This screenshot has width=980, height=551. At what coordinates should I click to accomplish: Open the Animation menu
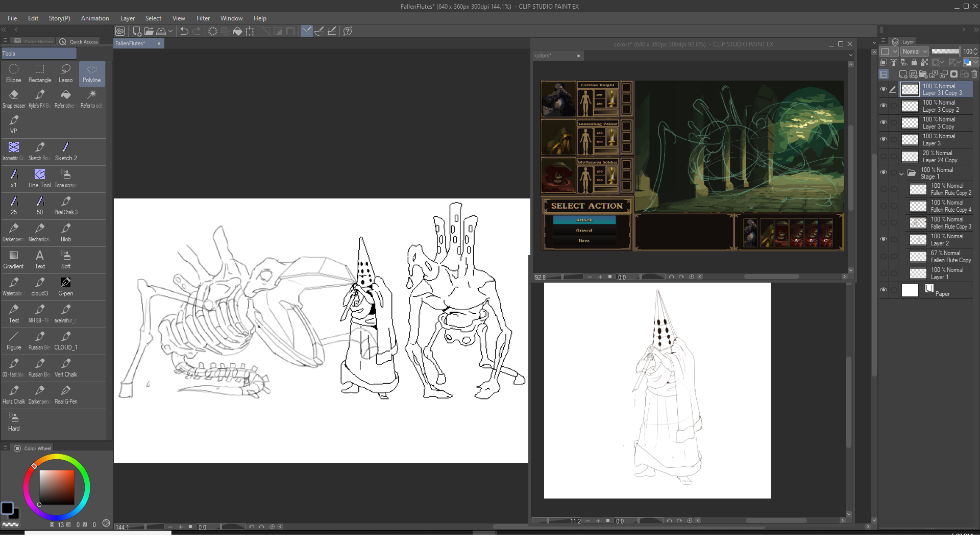coord(95,18)
